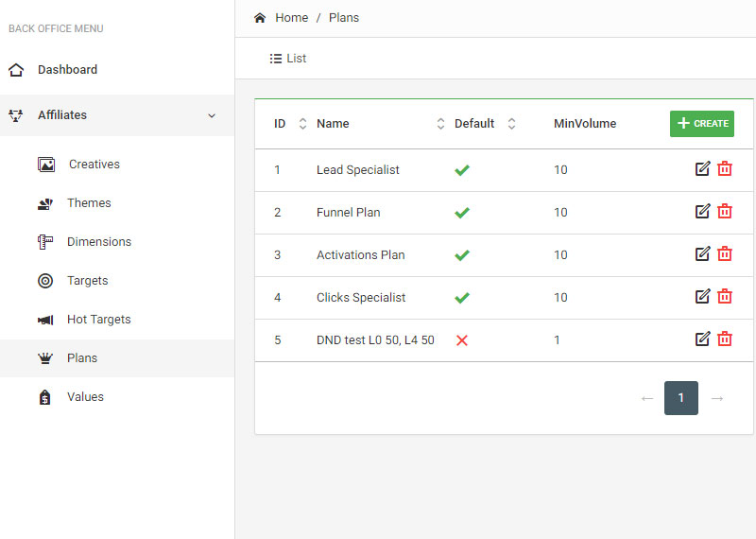
Task: Edit the DND test L0 50 plan
Action: (x=702, y=339)
